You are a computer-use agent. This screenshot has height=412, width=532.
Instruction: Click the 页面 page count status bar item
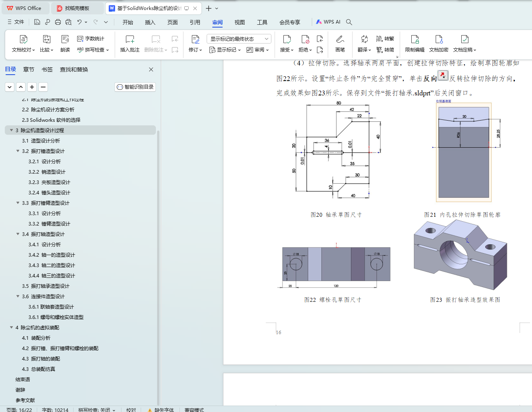19,410
